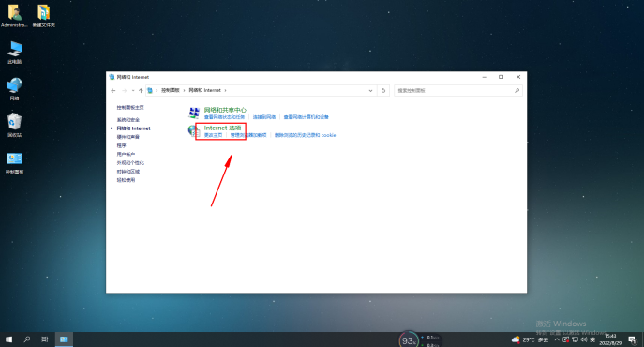Open 外观和个性化 category in sidebar

(x=130, y=163)
